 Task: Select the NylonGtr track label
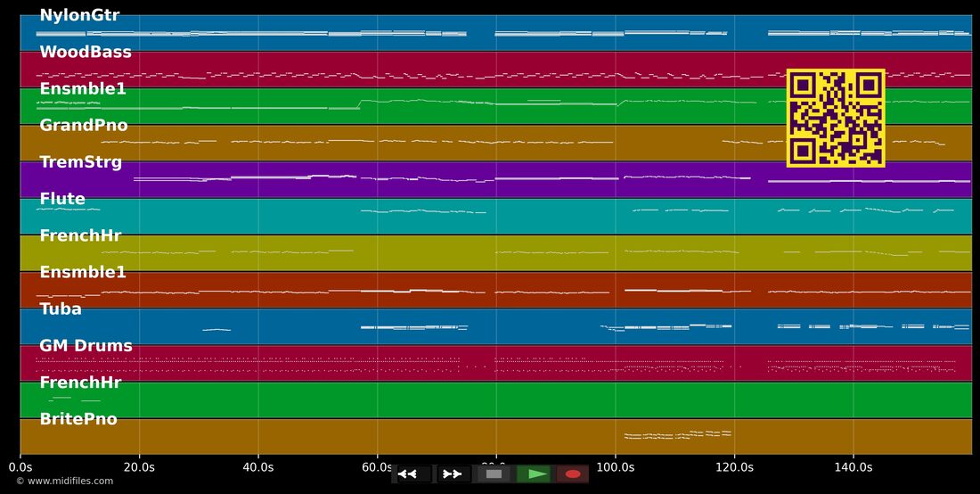pyautogui.click(x=79, y=16)
